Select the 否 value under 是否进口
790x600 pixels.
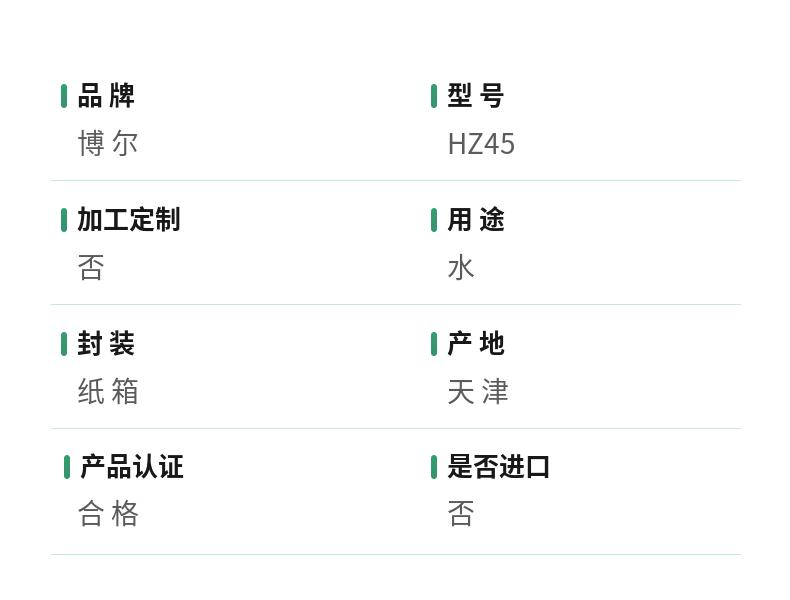point(461,514)
